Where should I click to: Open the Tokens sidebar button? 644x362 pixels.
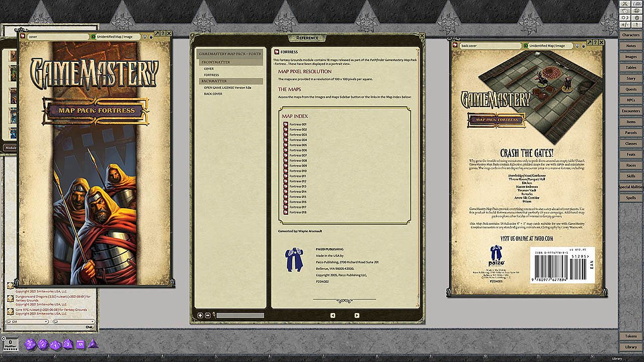631,336
